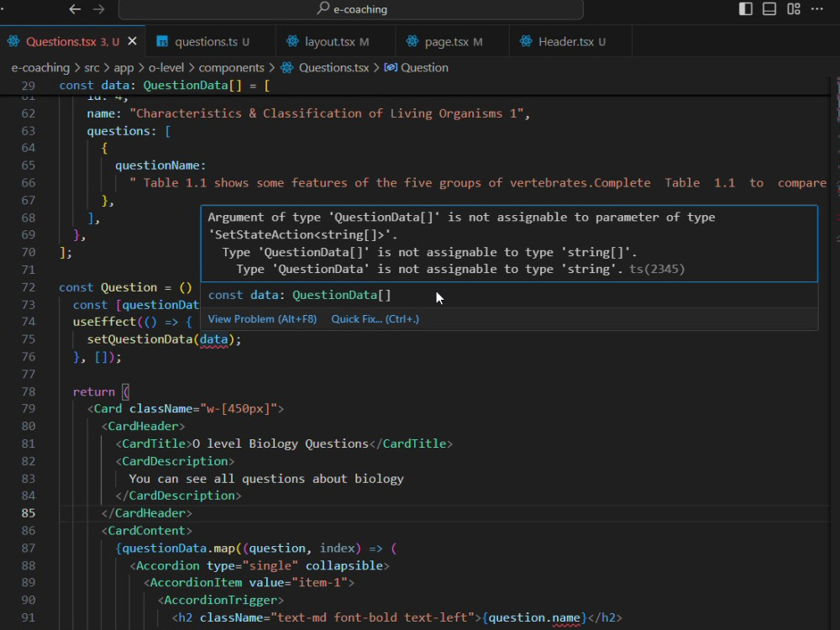
Task: Open the title bar more actions ellipsis
Action: click(x=817, y=8)
